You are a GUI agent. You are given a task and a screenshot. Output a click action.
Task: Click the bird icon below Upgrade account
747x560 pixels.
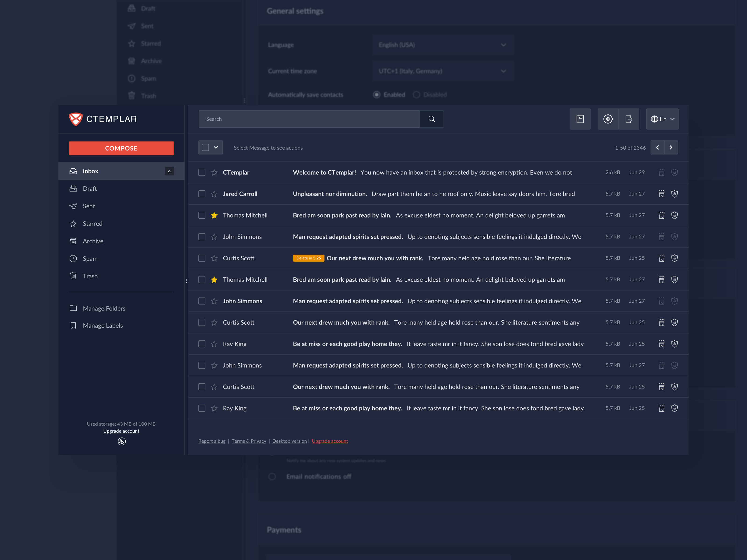(x=122, y=441)
